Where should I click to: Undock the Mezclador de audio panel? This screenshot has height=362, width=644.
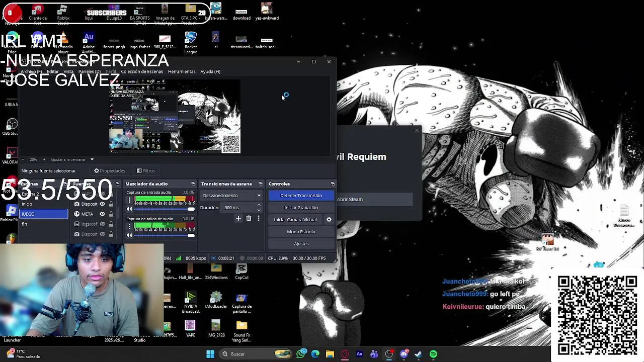pos(193,184)
